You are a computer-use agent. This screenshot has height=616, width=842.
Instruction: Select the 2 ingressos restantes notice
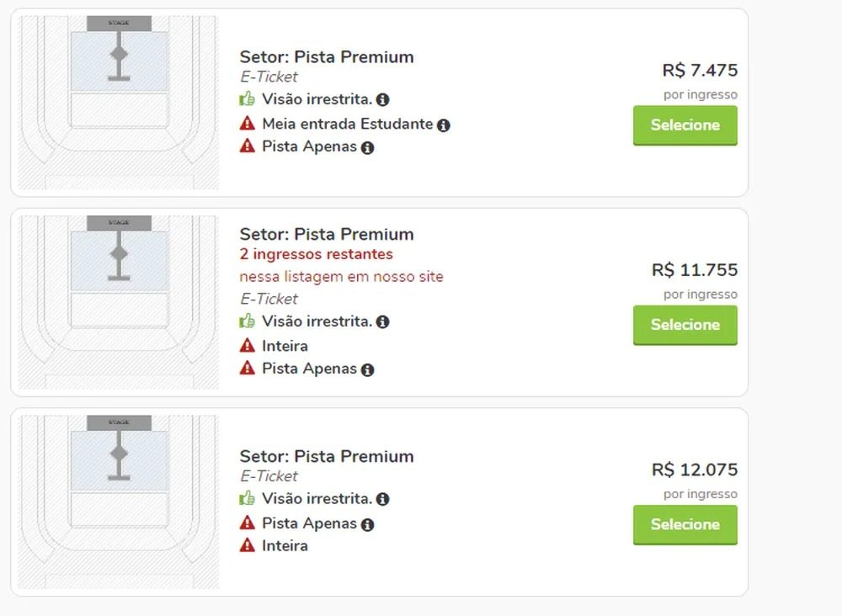pyautogui.click(x=316, y=254)
